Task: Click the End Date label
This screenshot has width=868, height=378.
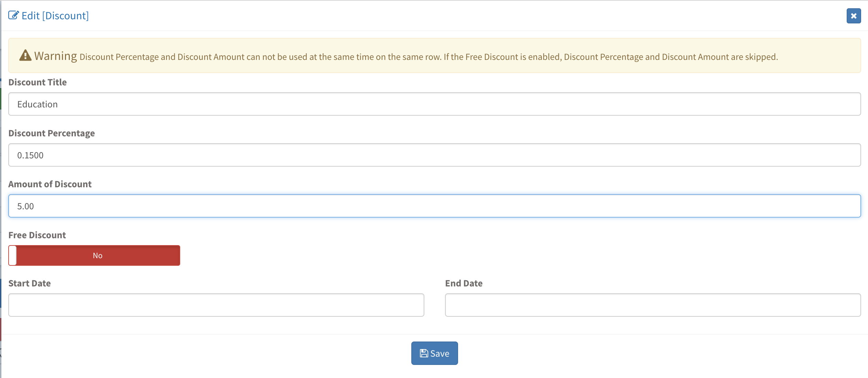Action: [464, 283]
